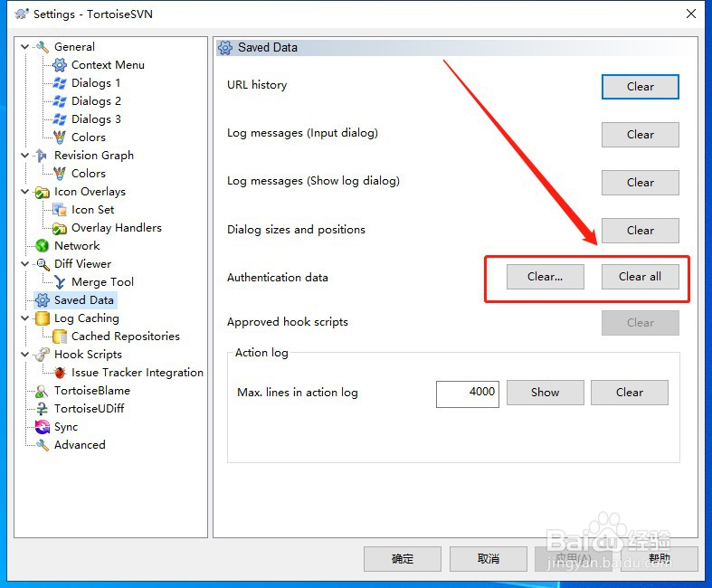Viewport: 712px width, 588px height.
Task: Select Dialogs 1 in settings tree
Action: pyautogui.click(x=96, y=83)
